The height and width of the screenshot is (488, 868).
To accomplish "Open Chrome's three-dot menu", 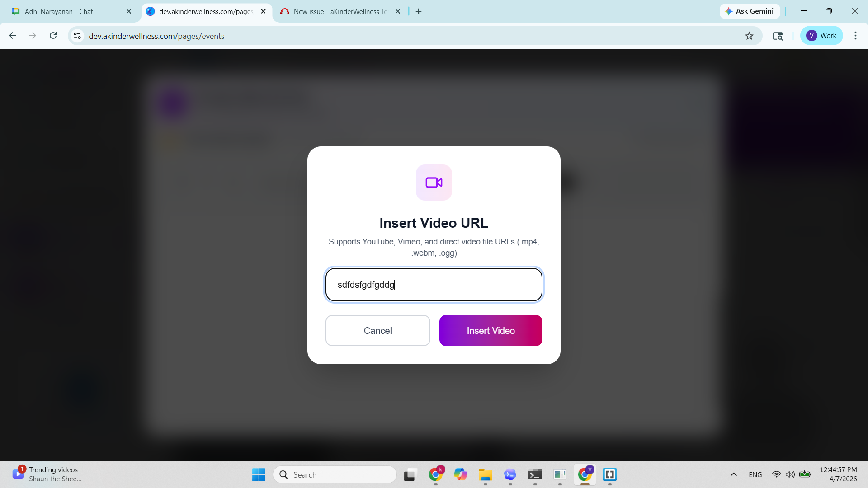I will point(855,36).
